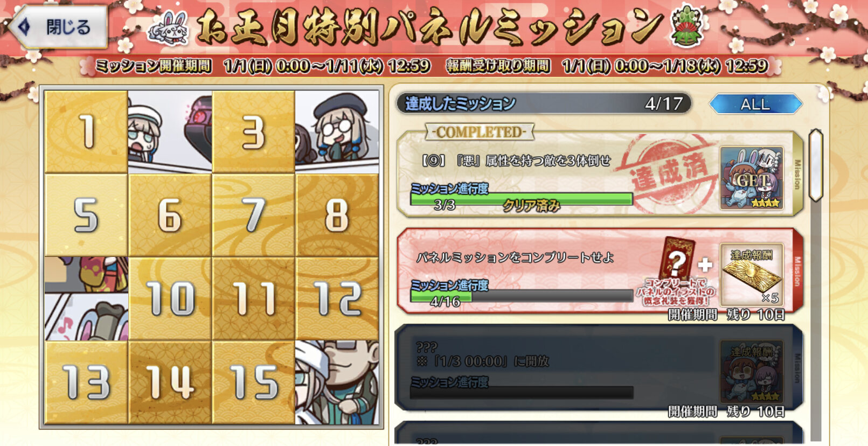Open revealed illustration tile beside panel 1
Image resolution: width=868 pixels, height=446 pixels.
point(170,131)
